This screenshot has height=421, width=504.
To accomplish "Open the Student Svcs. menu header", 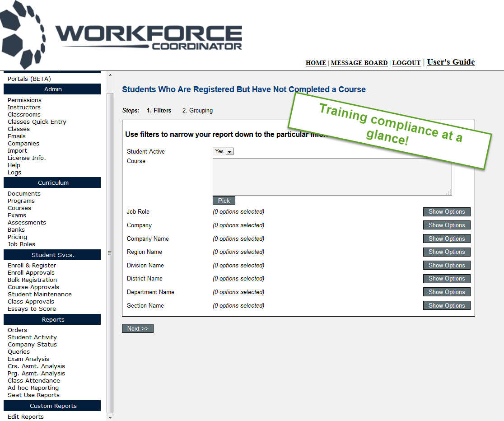I will 52,255.
